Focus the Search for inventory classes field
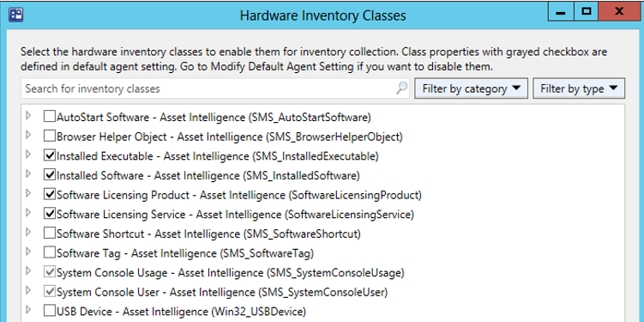This screenshot has width=644, height=322. tap(208, 88)
